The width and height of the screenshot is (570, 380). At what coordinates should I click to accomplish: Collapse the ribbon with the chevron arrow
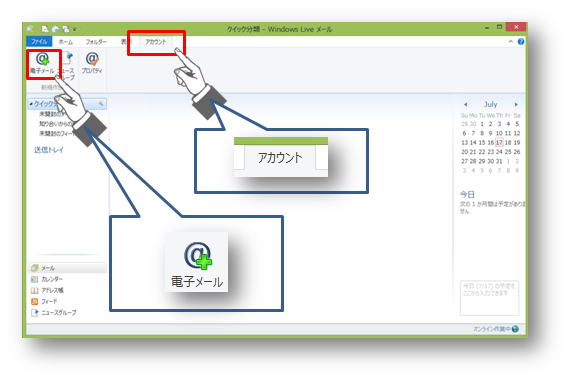[510, 41]
